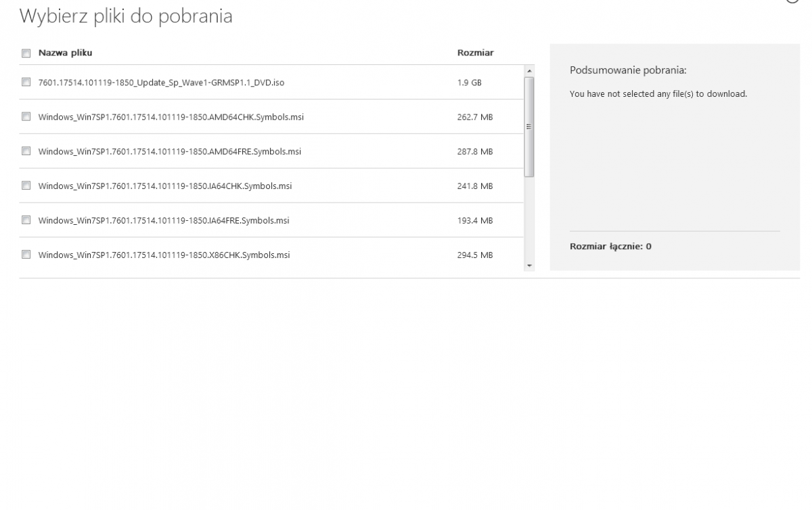Click the 1.9 GB size value

click(469, 83)
